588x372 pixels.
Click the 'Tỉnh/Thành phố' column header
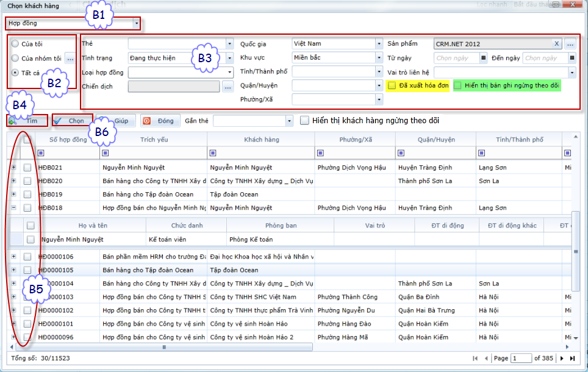point(518,140)
